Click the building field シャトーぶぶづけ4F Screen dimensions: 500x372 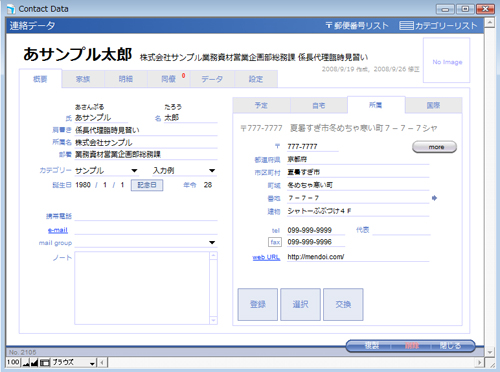point(358,211)
